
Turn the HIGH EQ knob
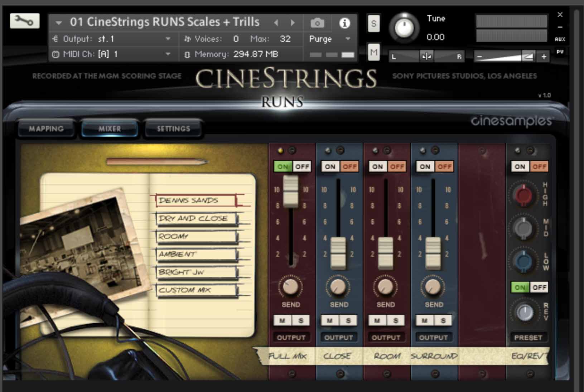coord(523,196)
